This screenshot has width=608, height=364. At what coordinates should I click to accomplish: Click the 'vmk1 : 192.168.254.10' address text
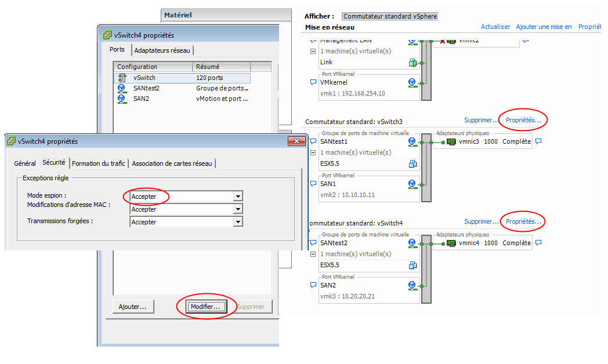click(353, 93)
